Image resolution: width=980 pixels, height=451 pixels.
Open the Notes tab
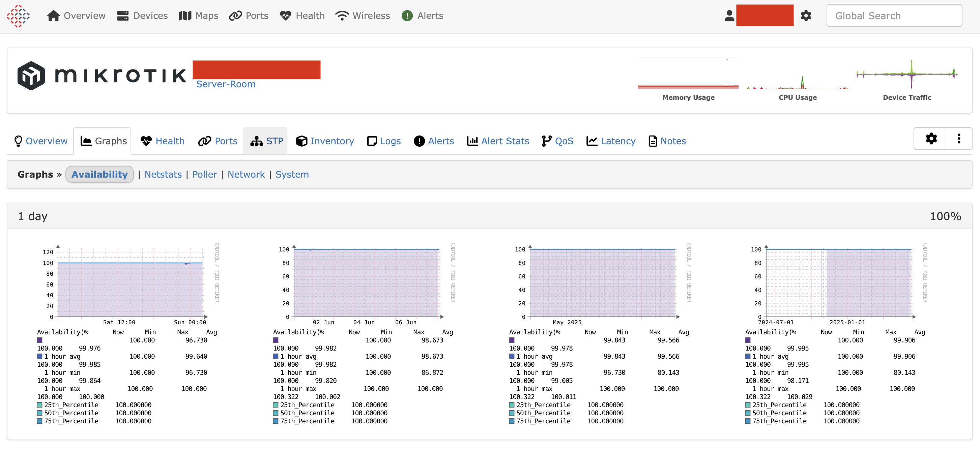[x=667, y=141]
